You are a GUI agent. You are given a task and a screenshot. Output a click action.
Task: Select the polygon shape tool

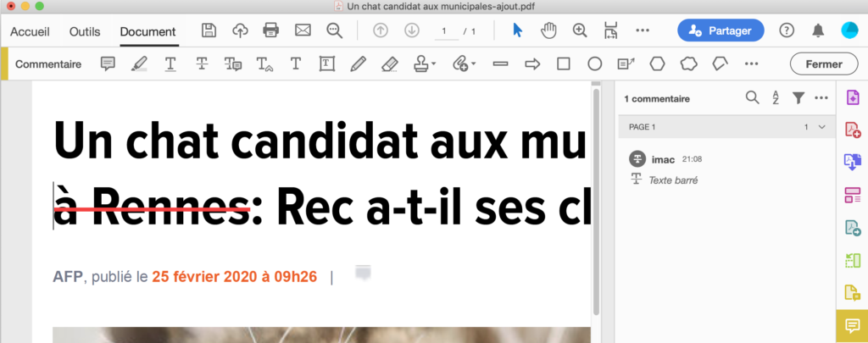tap(657, 64)
